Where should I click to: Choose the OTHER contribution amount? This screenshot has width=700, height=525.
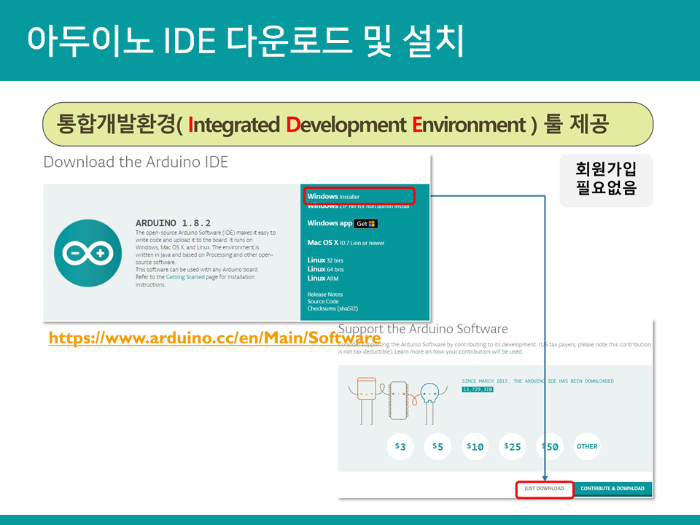coord(587,446)
